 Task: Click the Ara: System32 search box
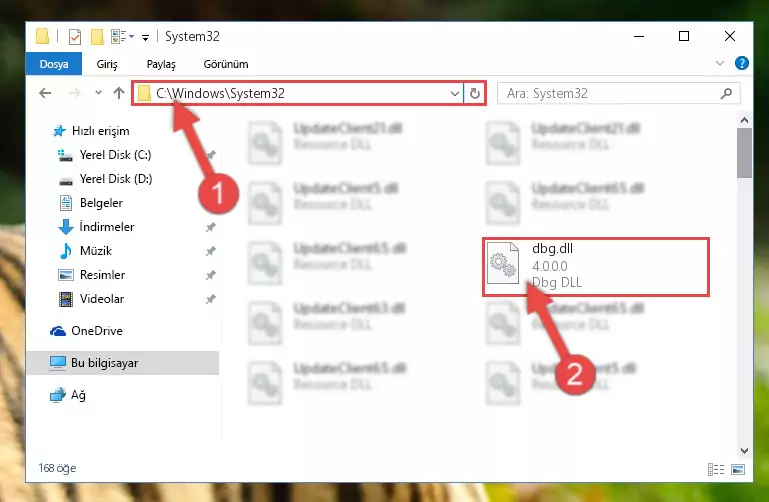tap(618, 93)
